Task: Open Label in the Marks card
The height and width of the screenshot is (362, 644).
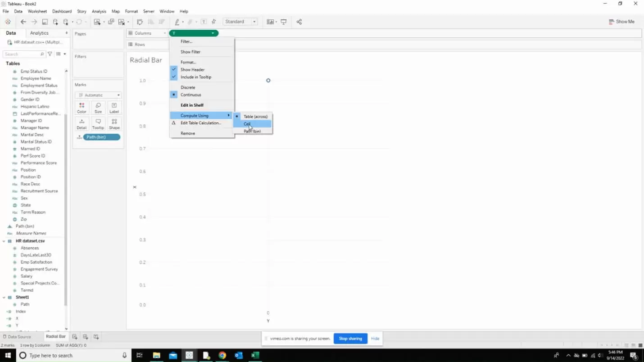Action: (114, 108)
